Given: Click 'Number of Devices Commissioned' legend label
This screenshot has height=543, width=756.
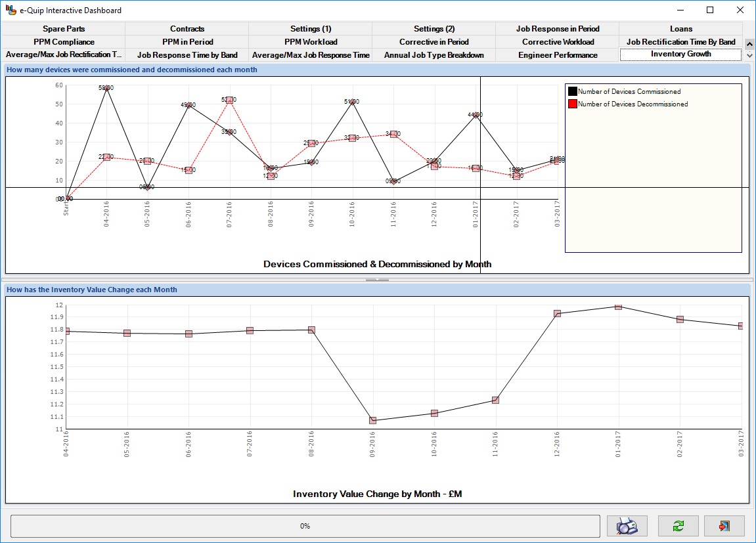Looking at the screenshot, I should click(x=629, y=91).
